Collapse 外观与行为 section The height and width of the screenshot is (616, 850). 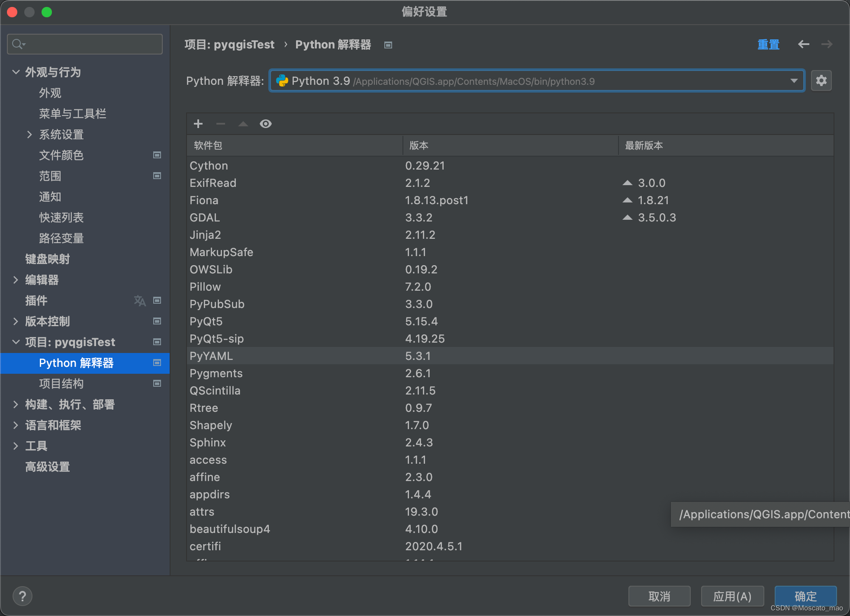(16, 72)
